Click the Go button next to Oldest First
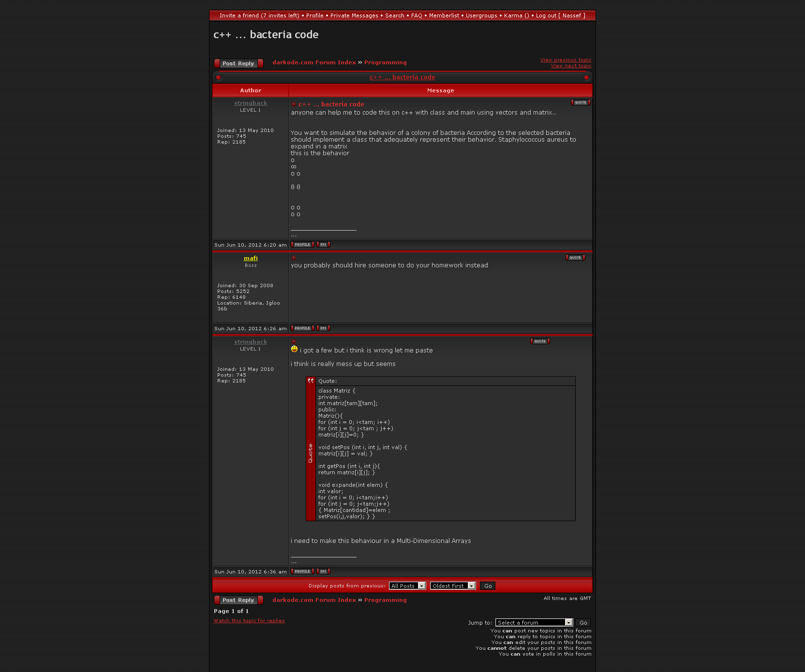This screenshot has height=672, width=805. [488, 586]
